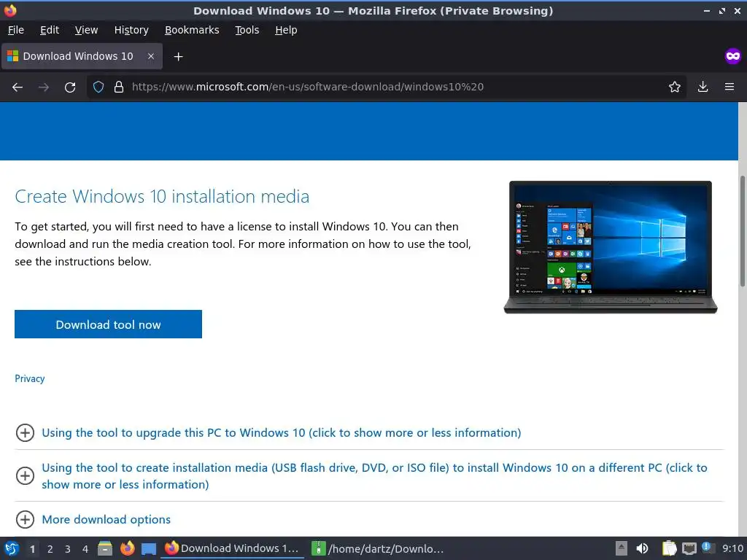Close the Download Windows 10 tab

pos(150,56)
